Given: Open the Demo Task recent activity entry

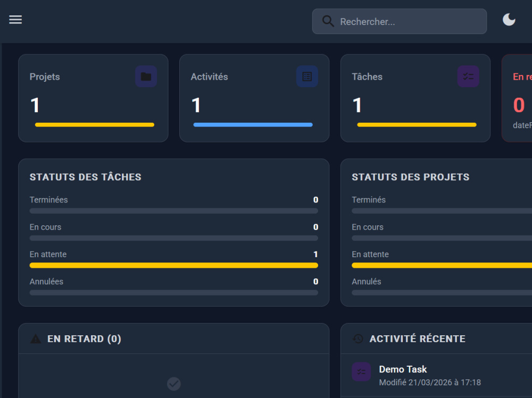Looking at the screenshot, I should (436, 375).
